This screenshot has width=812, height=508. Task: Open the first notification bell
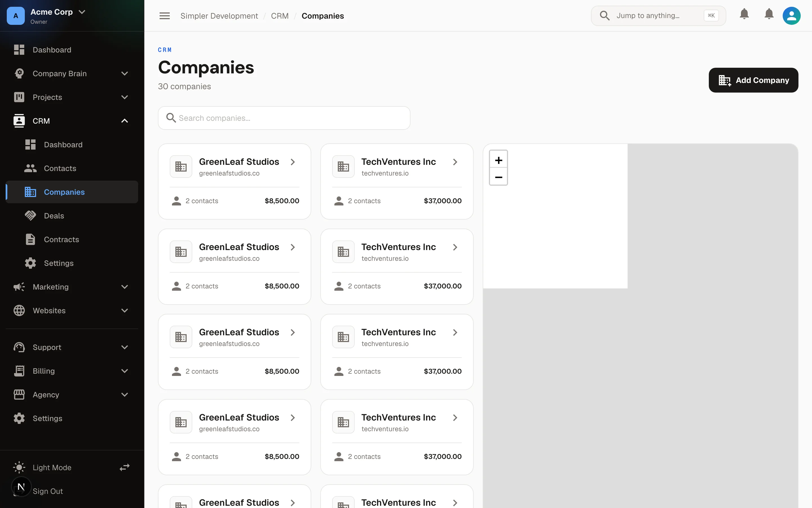click(744, 14)
